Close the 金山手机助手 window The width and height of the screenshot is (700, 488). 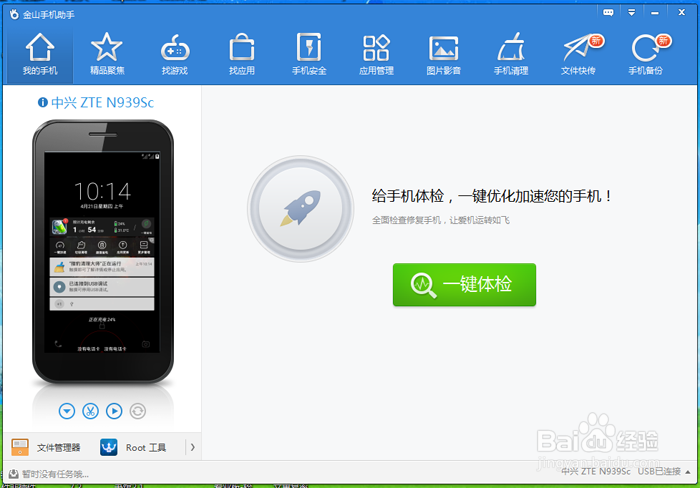coord(682,13)
